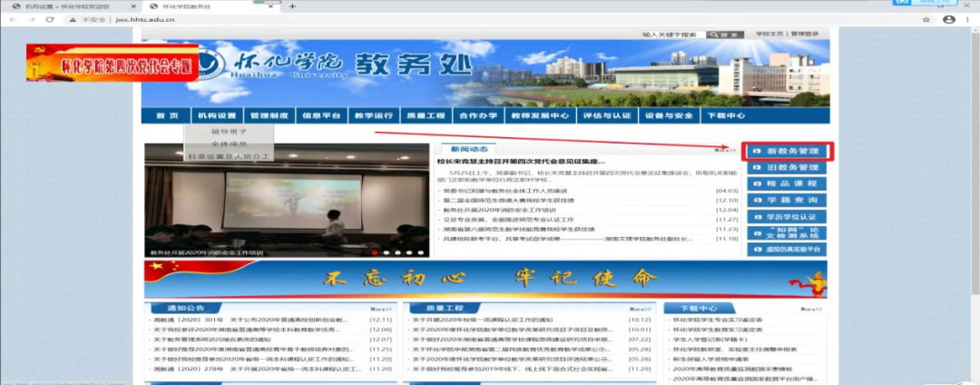980x385 pixels.
Task: Click the meeting room slideshow image
Action: coord(287,200)
